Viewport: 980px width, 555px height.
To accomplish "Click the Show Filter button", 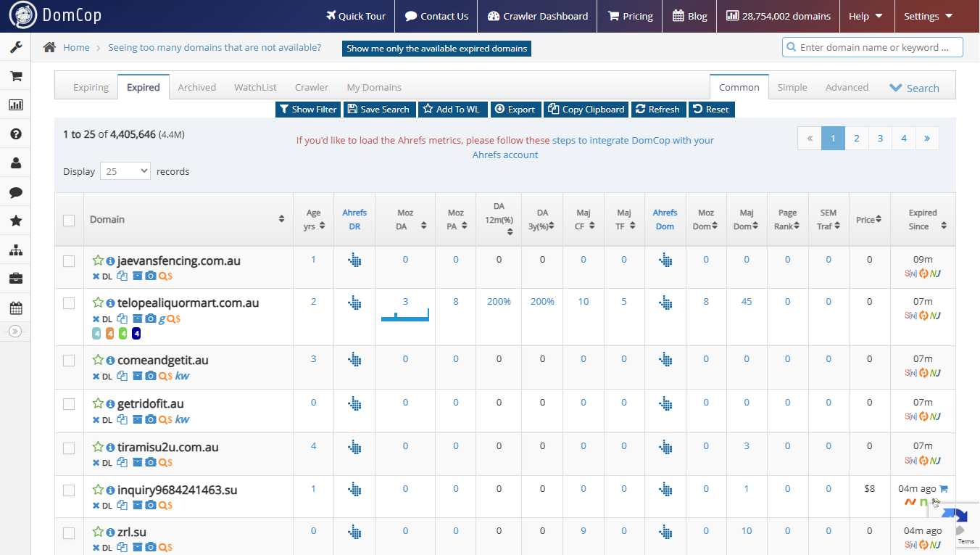I will pyautogui.click(x=308, y=109).
